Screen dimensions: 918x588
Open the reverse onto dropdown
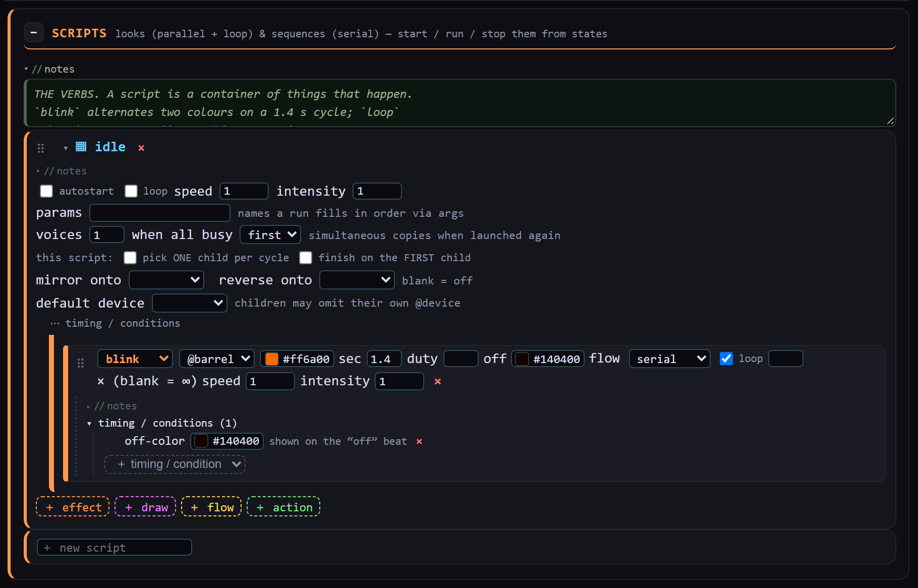[357, 280]
